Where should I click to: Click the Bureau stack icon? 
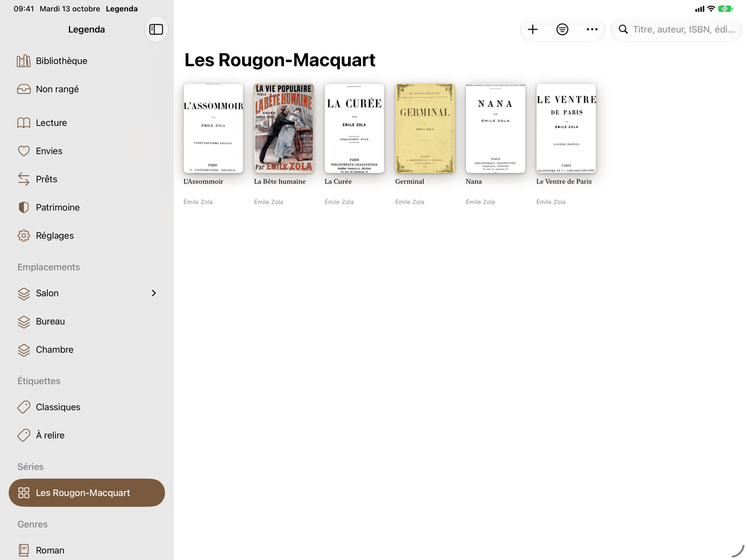click(x=24, y=321)
